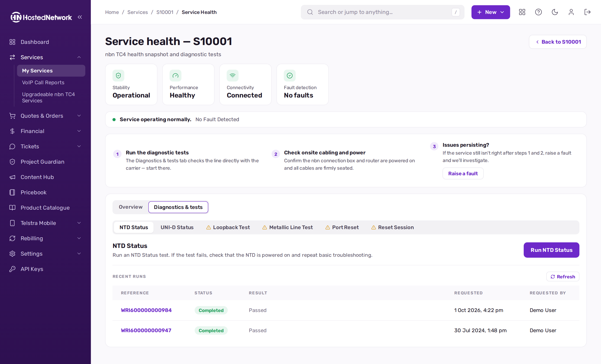Open the Metallic Line Test sub-tab

pyautogui.click(x=287, y=227)
